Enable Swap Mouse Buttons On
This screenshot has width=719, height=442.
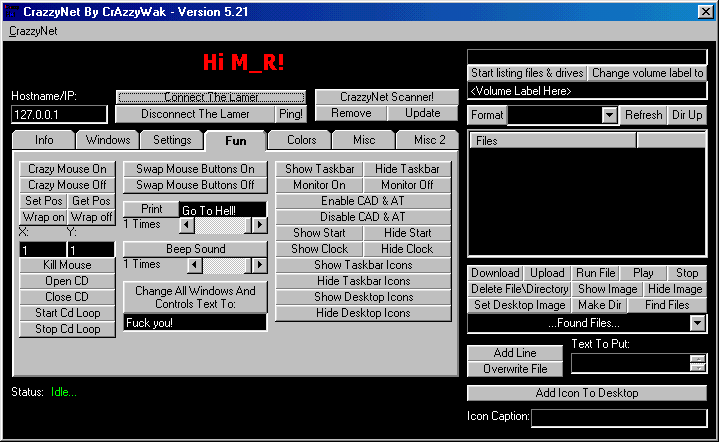tap(195, 169)
